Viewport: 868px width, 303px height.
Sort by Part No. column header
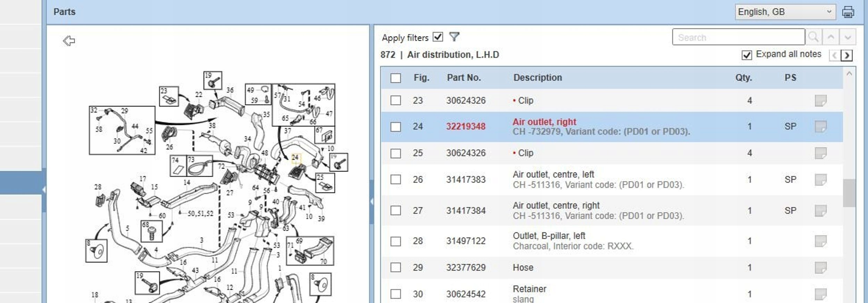tap(464, 78)
